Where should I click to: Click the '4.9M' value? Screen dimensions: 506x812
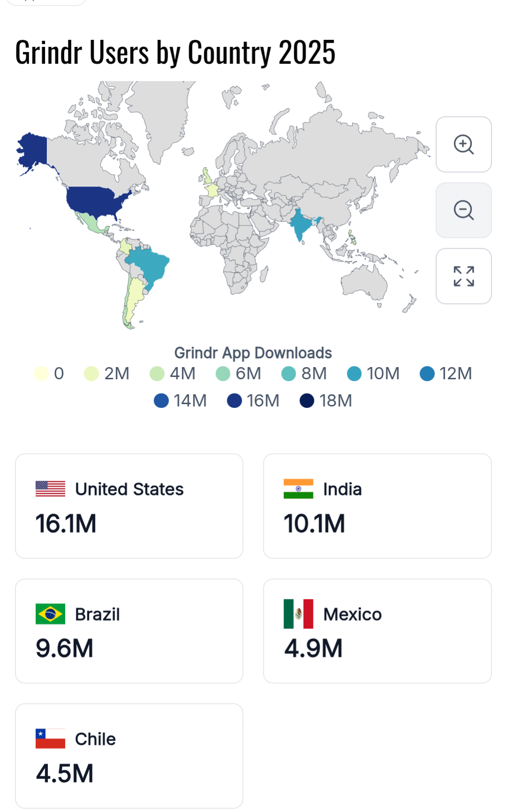pos(313,648)
